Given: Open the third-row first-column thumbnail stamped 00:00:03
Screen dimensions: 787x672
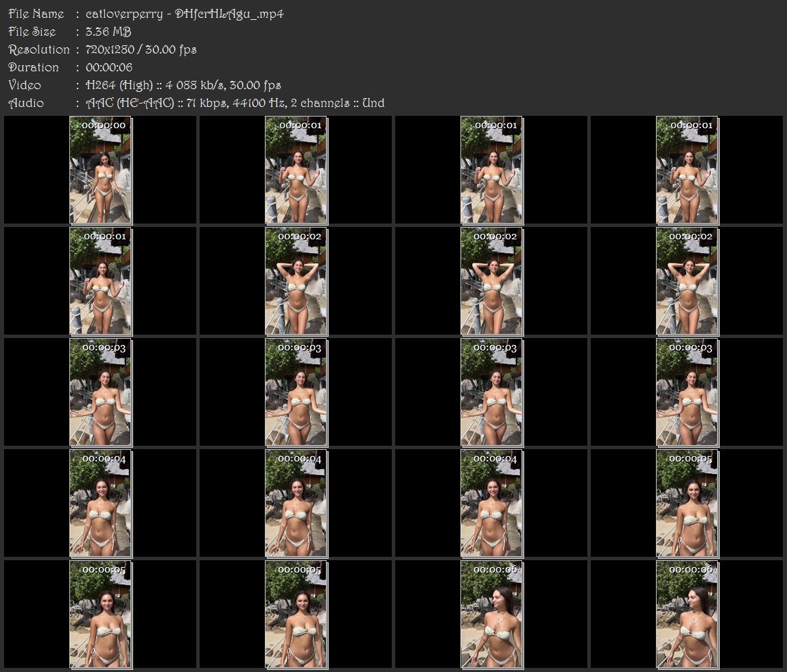Looking at the screenshot, I should [100, 392].
